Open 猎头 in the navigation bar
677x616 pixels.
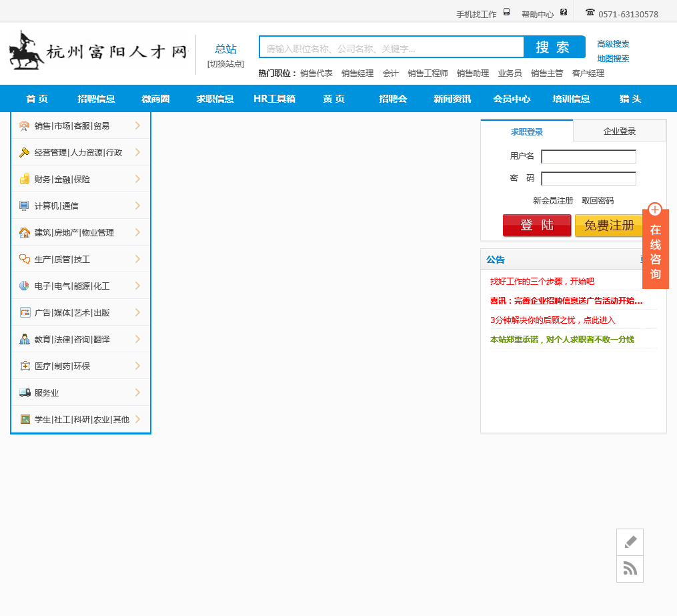[x=630, y=99]
